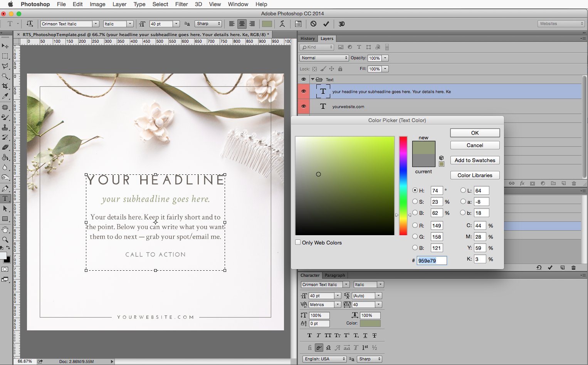The width and height of the screenshot is (588, 365).
Task: Select the Move tool
Action: point(5,46)
